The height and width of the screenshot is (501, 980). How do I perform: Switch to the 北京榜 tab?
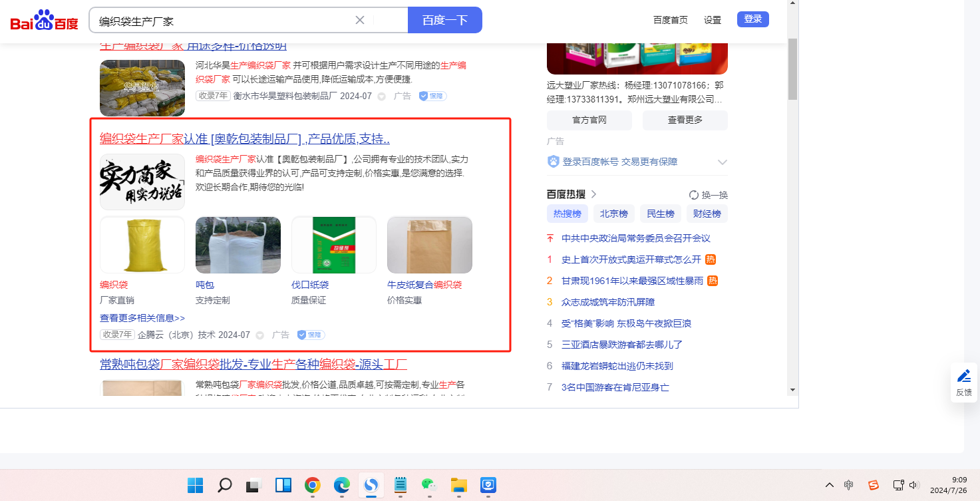tap(614, 214)
